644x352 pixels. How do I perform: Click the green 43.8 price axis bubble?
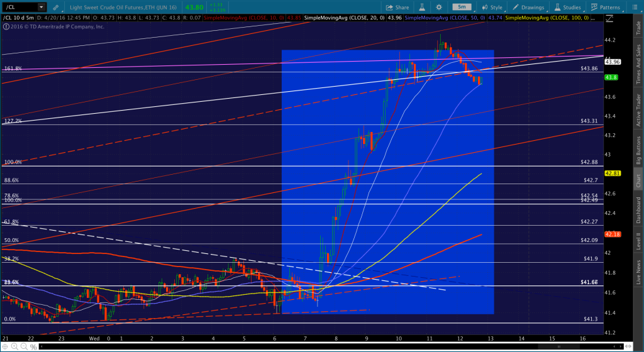pyautogui.click(x=611, y=77)
